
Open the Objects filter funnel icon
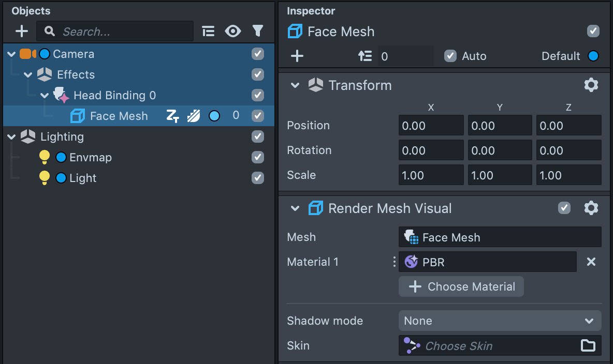258,32
